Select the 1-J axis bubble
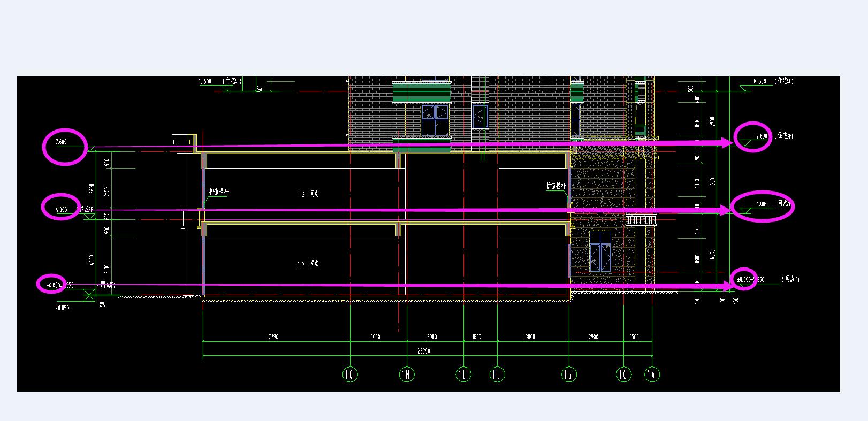This screenshot has height=421, width=868. tap(498, 374)
